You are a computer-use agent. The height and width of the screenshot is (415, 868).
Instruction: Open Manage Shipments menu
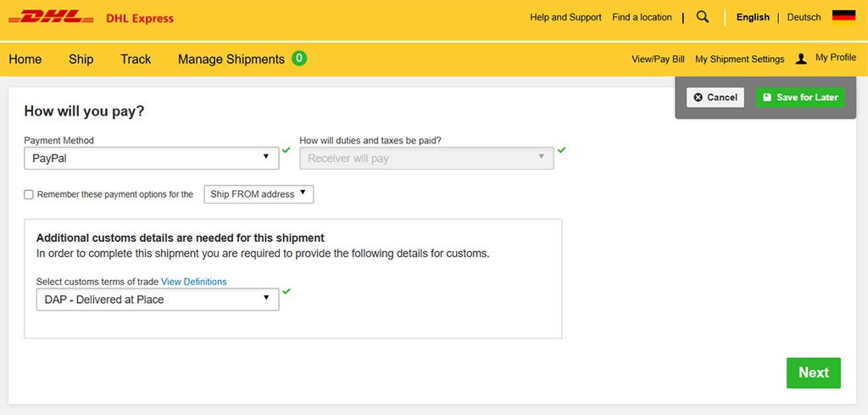[x=231, y=59]
